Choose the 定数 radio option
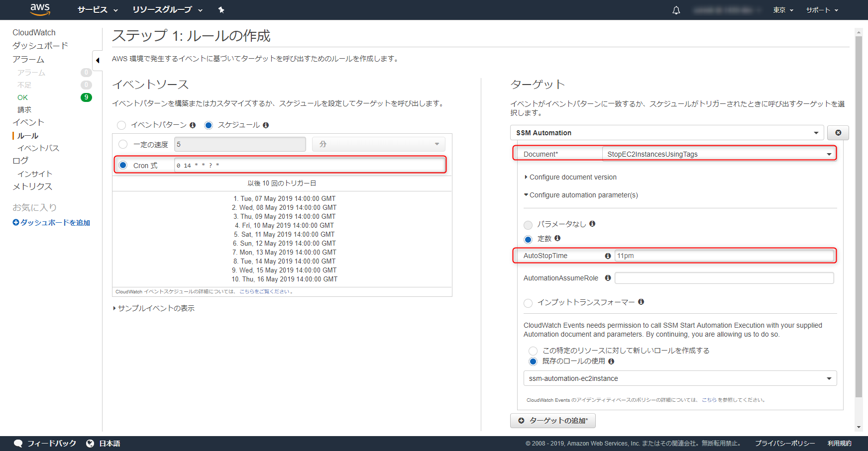 point(528,239)
